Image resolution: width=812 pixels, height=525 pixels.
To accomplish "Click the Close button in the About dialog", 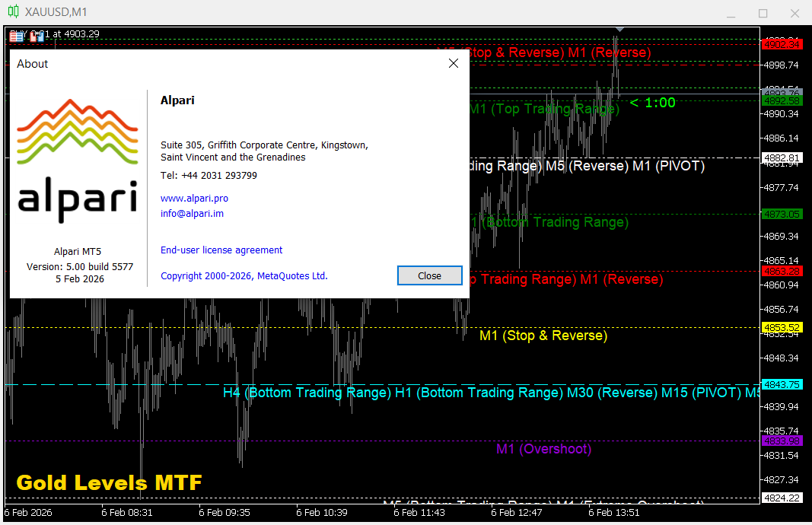I will coord(429,275).
